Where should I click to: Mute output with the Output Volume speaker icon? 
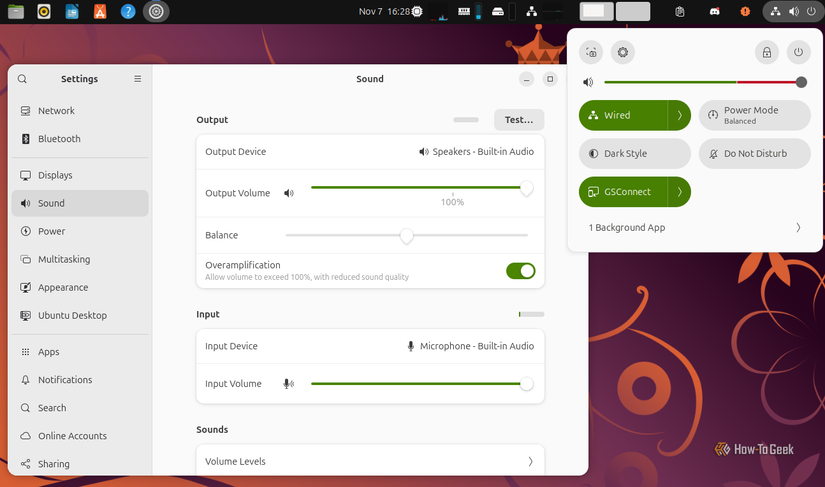(x=289, y=193)
